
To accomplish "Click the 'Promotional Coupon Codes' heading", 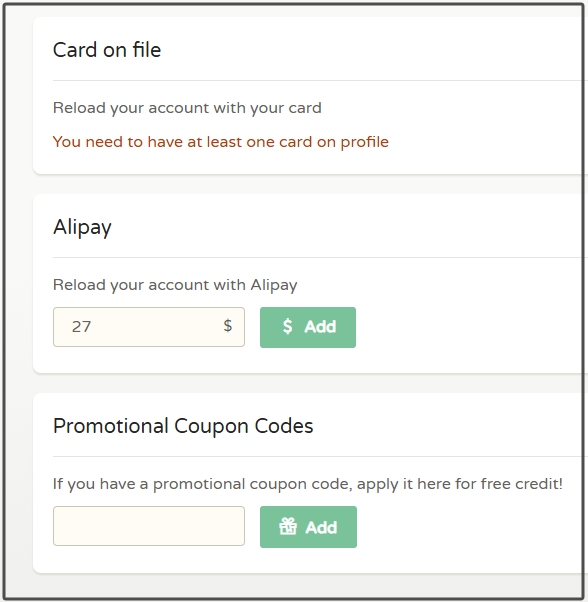I will [183, 426].
